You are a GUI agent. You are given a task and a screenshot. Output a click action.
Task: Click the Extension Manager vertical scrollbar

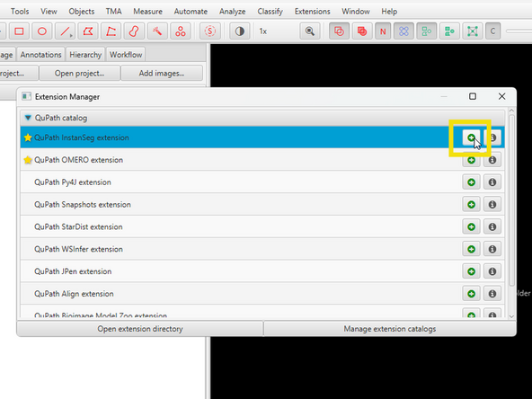coord(511,200)
